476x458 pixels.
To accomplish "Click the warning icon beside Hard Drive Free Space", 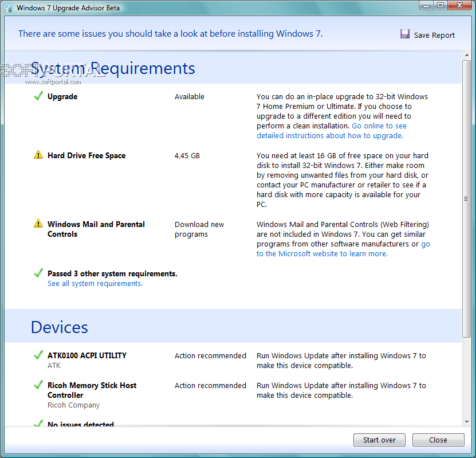I will pyautogui.click(x=38, y=155).
